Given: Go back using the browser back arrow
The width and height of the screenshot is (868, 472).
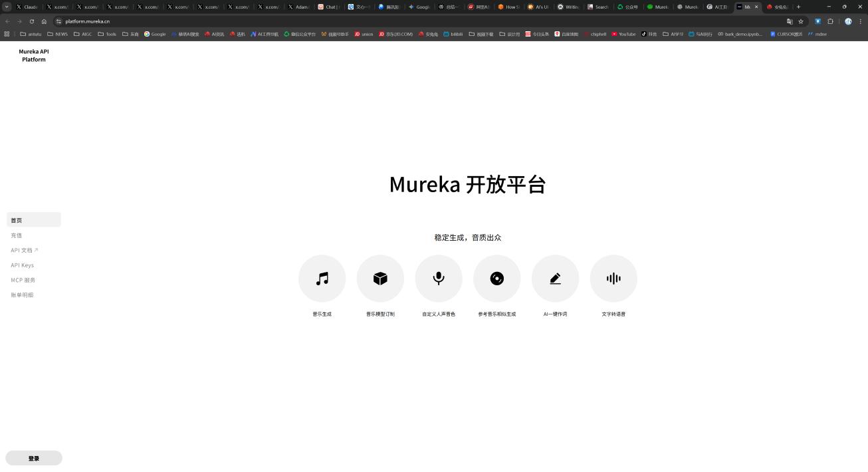Looking at the screenshot, I should [x=7, y=21].
